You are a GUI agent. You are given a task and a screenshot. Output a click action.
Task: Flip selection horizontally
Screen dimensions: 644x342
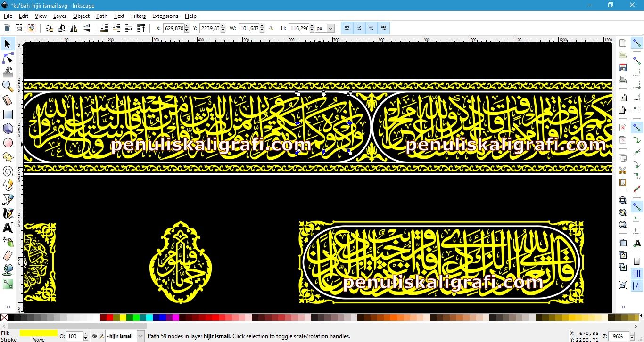pos(74,28)
